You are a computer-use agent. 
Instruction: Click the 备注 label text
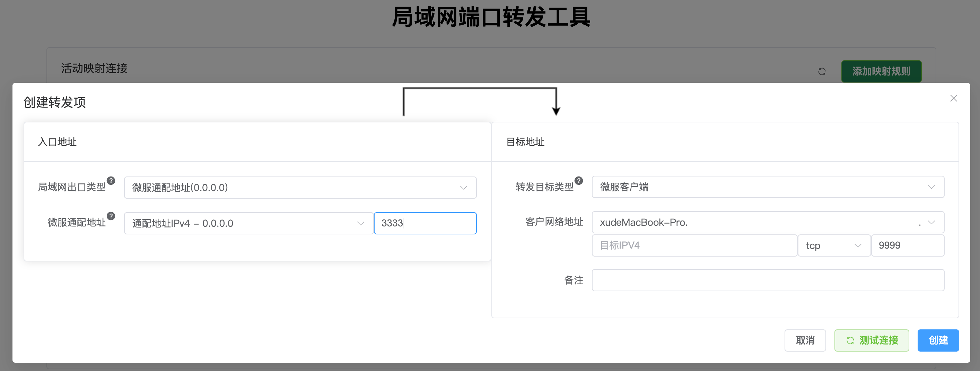(573, 280)
